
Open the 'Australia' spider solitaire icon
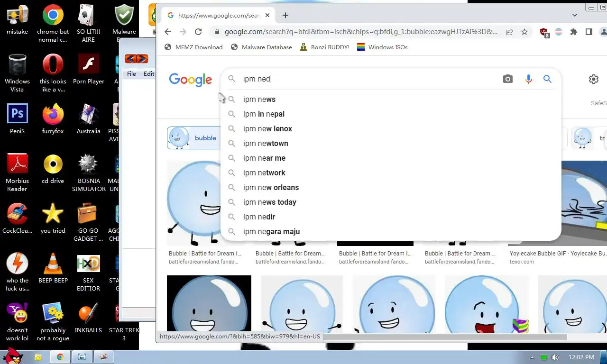point(88,119)
